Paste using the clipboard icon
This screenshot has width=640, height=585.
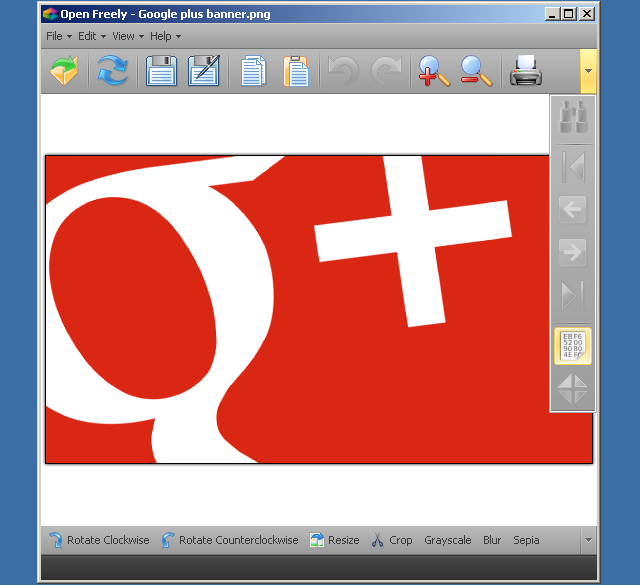[x=296, y=71]
